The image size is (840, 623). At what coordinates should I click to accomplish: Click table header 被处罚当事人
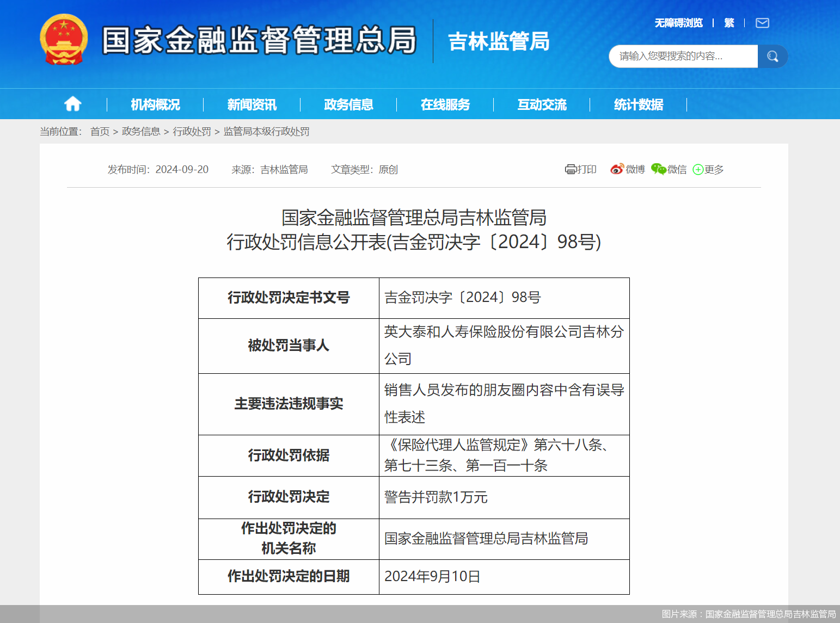click(289, 346)
